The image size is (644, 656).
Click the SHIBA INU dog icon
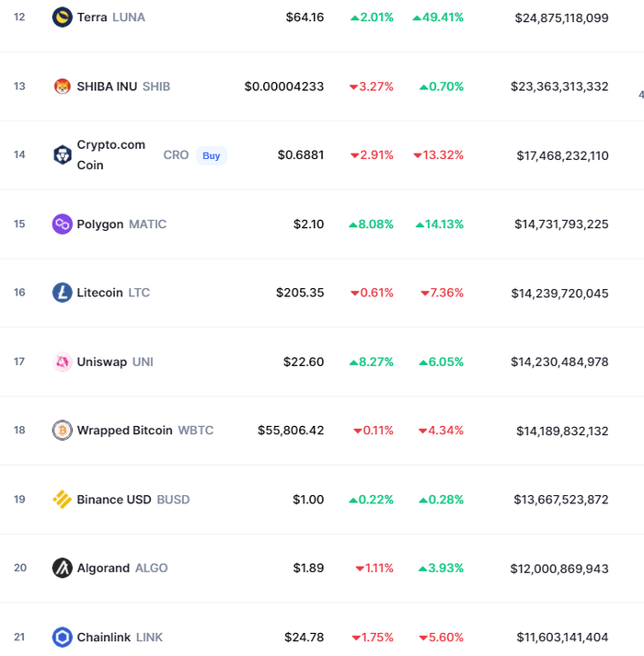pos(62,86)
